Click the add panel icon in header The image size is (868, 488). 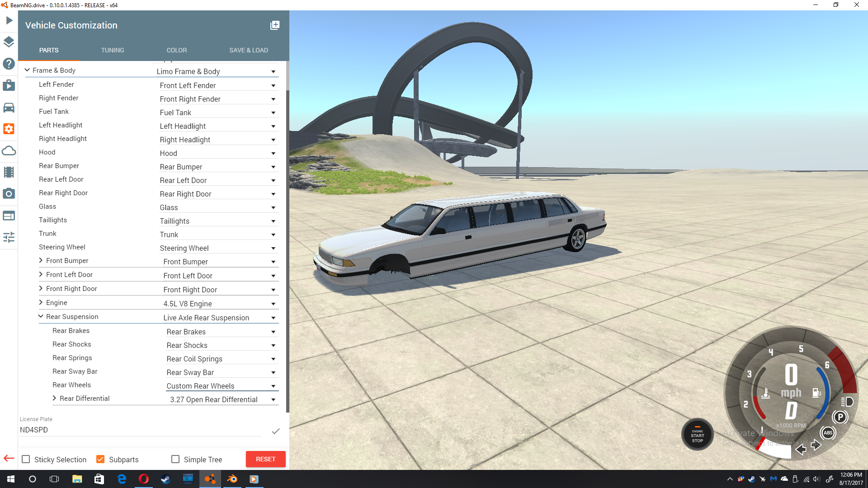[x=275, y=25]
